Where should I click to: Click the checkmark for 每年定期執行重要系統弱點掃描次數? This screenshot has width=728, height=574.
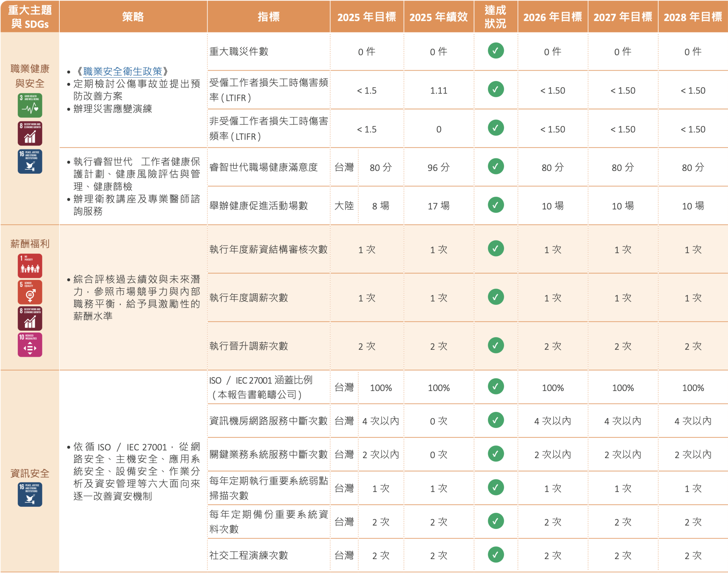click(x=496, y=488)
